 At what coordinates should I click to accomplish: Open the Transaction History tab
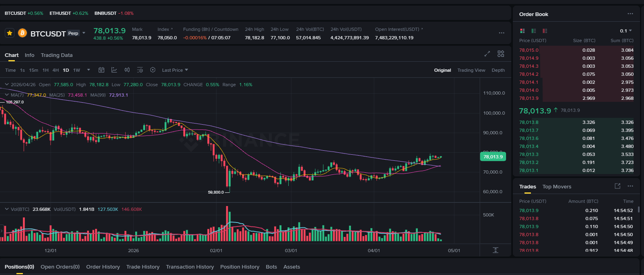point(190,267)
